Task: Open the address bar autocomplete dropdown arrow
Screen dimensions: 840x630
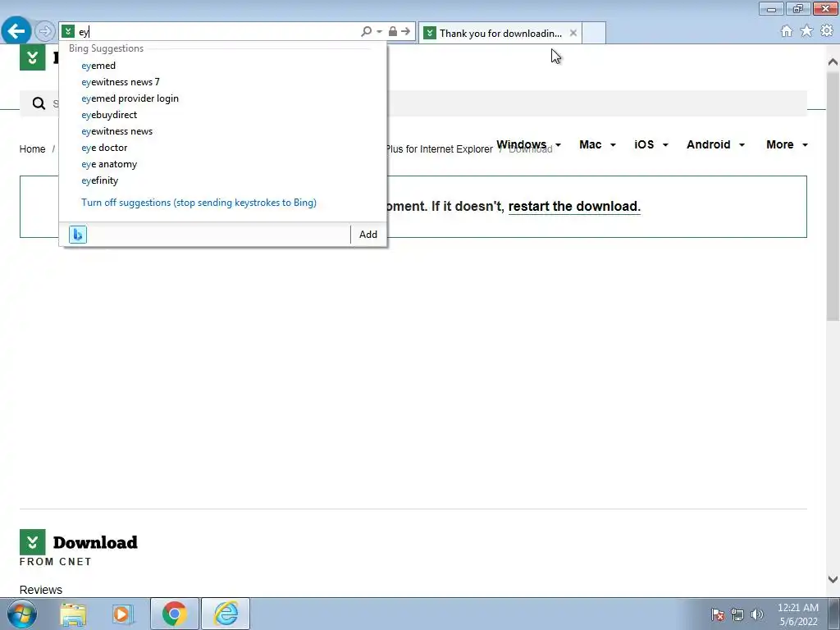Action: 379,32
